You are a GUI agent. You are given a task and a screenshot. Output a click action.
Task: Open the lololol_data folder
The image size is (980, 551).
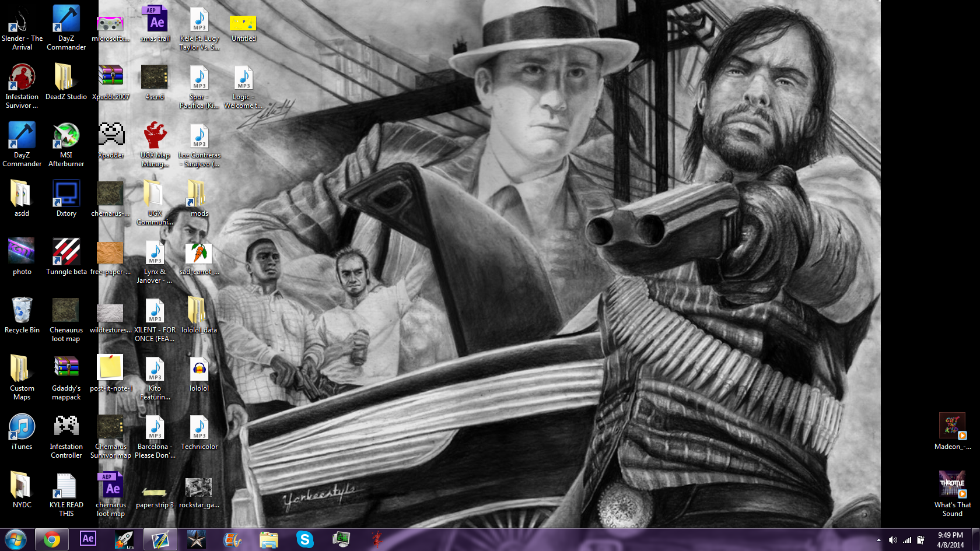click(199, 315)
